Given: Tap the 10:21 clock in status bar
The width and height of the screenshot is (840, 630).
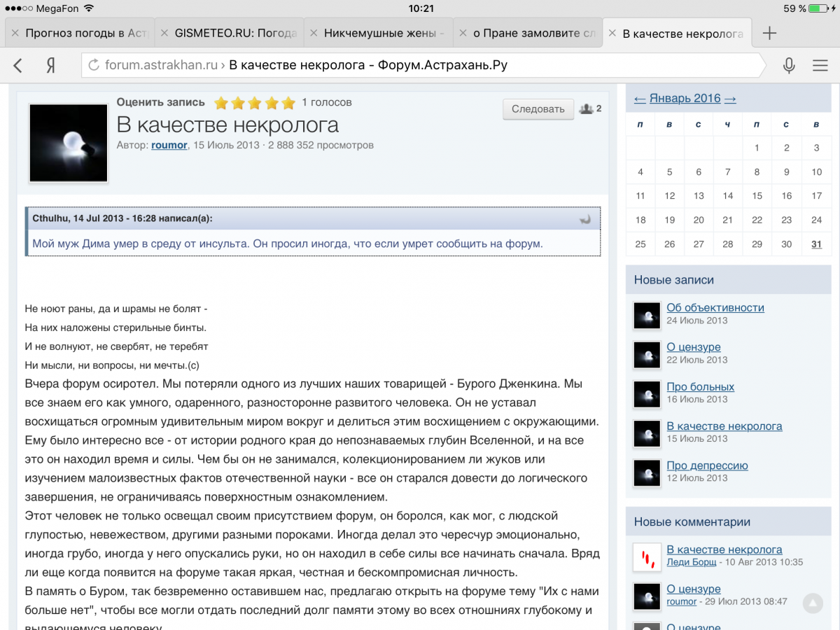Looking at the screenshot, I should pos(420,8).
